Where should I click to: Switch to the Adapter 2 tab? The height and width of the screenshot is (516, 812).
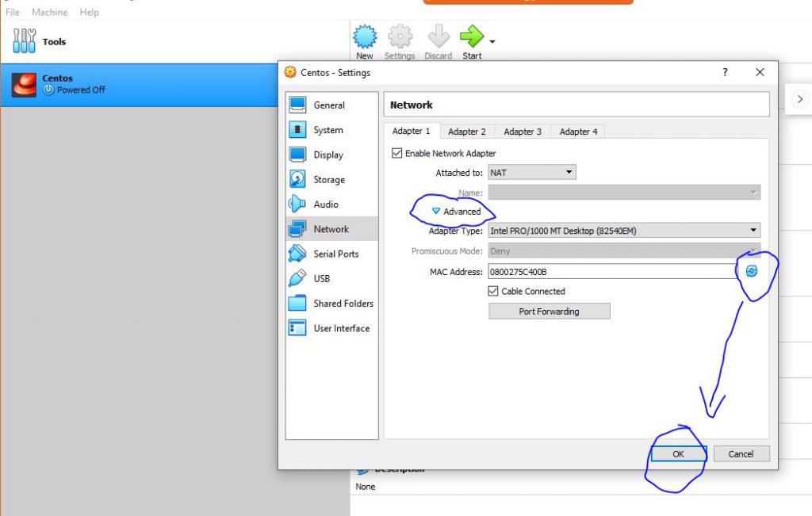466,132
